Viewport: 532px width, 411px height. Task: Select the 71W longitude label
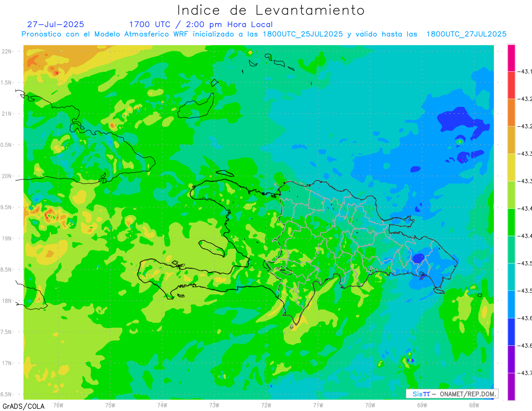pos(318,405)
